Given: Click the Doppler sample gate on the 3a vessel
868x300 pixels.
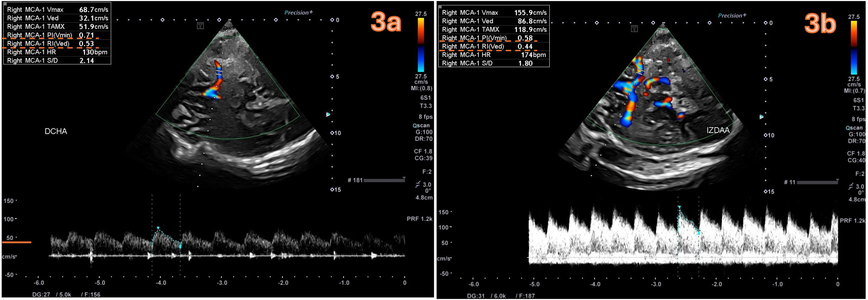Looking at the screenshot, I should point(219,72).
